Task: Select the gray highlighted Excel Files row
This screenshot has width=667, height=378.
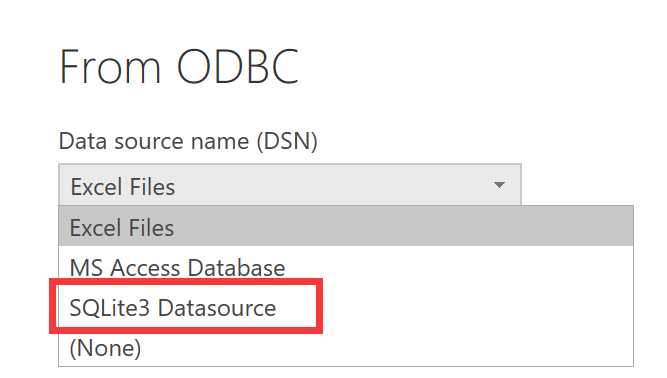Action: click(x=345, y=227)
